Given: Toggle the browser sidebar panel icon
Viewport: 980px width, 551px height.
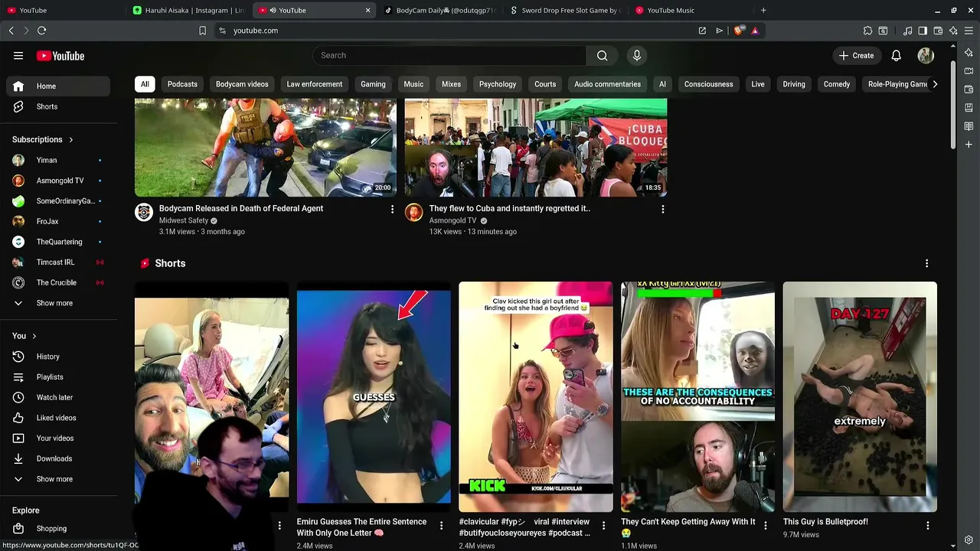Looking at the screenshot, I should (923, 31).
